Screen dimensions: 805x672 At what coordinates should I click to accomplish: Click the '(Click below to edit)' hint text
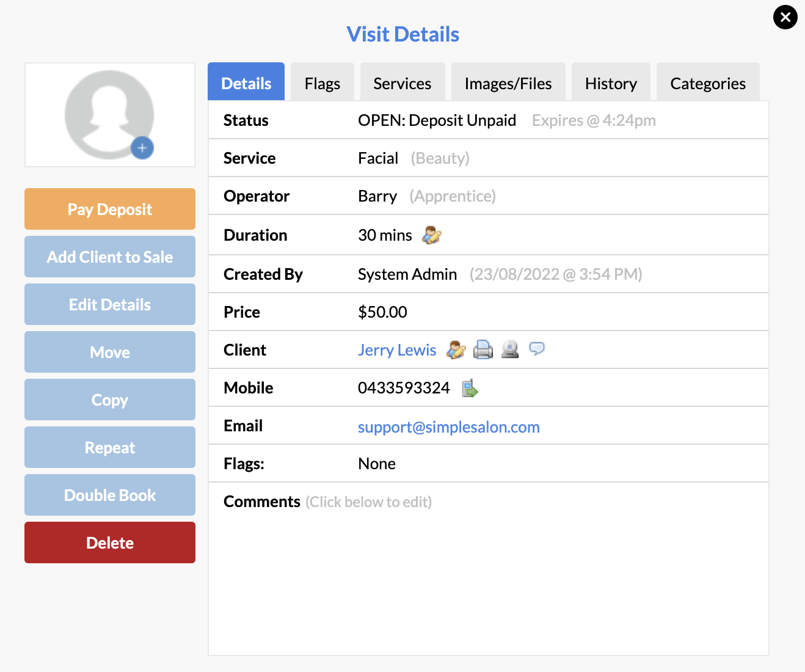(369, 502)
